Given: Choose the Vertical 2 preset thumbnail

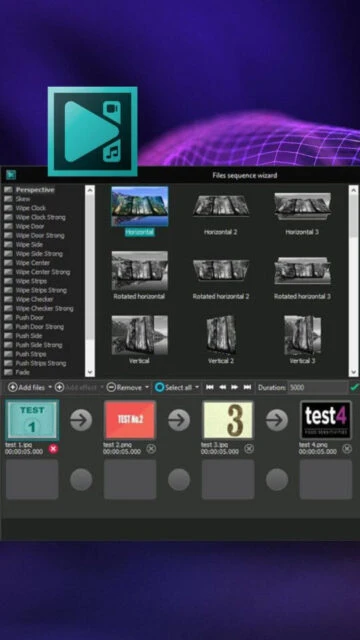Looking at the screenshot, I should [221, 335].
